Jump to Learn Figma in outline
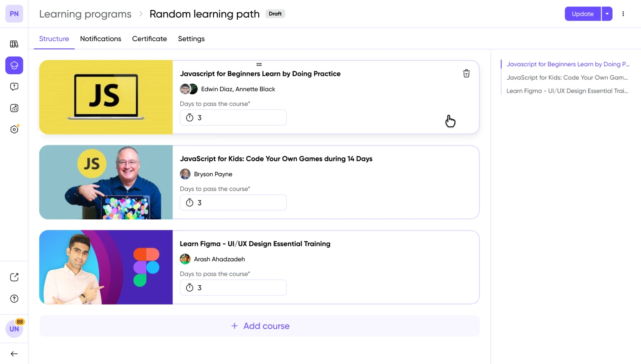641x364 pixels. [x=567, y=91]
